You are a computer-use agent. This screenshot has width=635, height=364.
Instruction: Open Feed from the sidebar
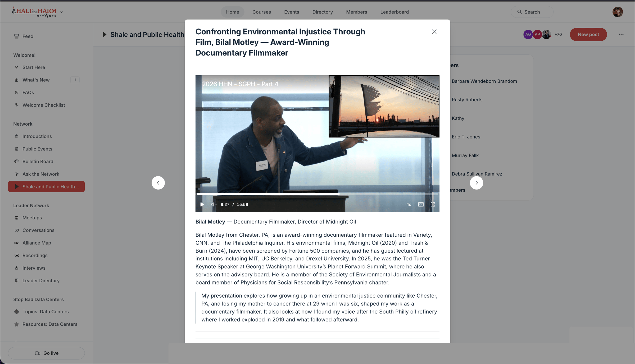(x=28, y=36)
